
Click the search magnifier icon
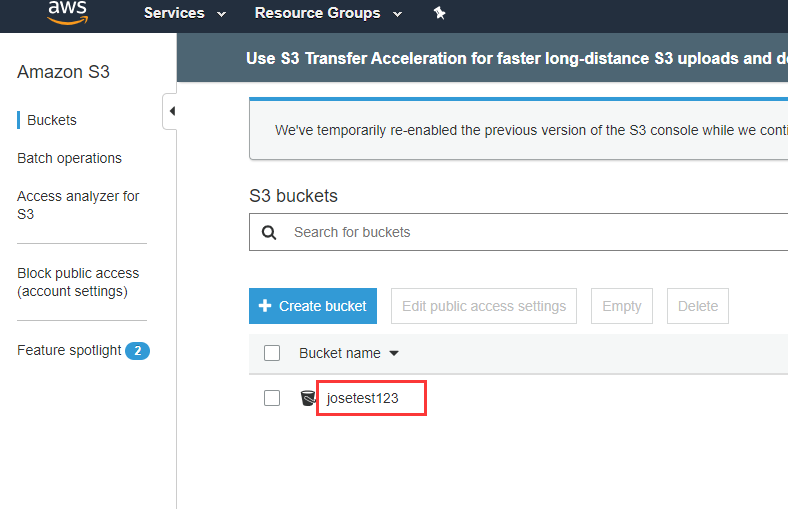[268, 232]
